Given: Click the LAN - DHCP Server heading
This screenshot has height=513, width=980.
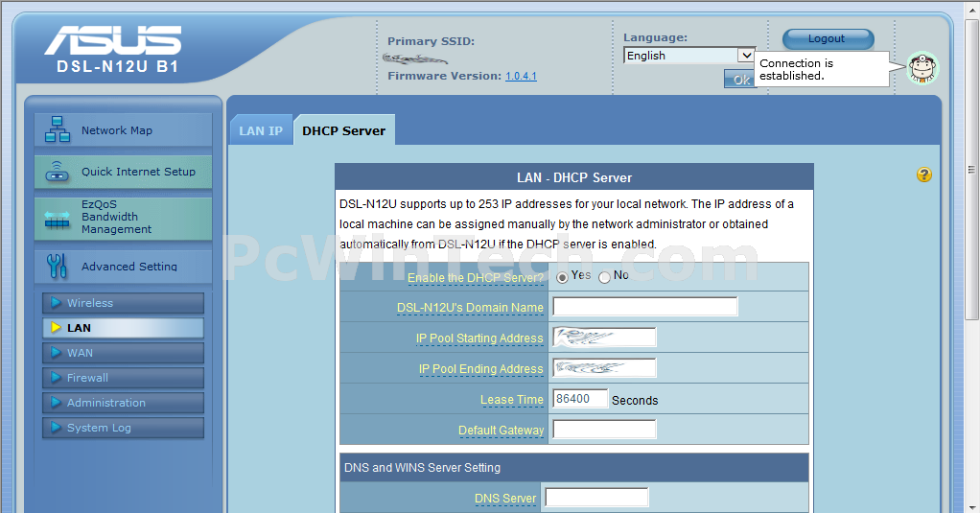Looking at the screenshot, I should [574, 177].
